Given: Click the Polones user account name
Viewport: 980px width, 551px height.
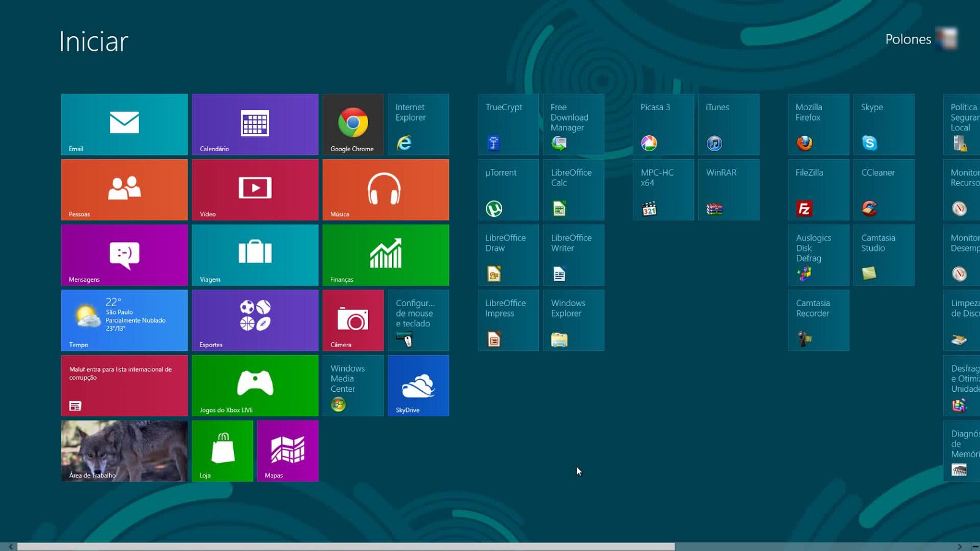Looking at the screenshot, I should point(908,39).
